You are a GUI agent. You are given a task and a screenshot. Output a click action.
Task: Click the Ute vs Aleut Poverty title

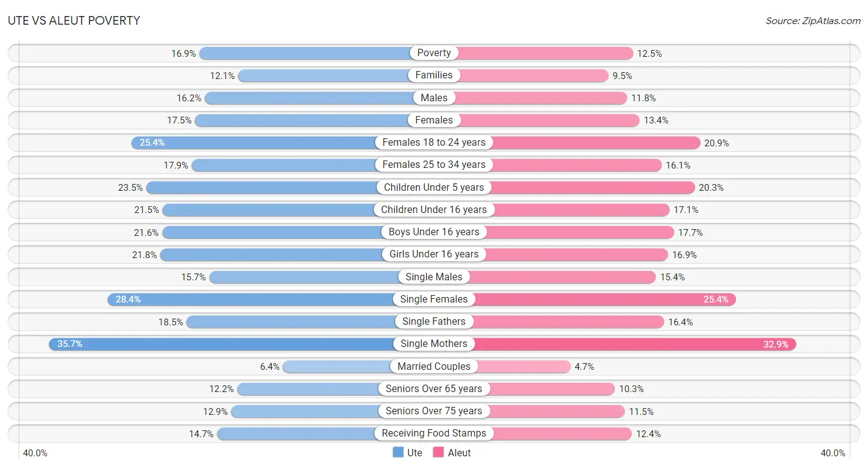click(x=74, y=20)
